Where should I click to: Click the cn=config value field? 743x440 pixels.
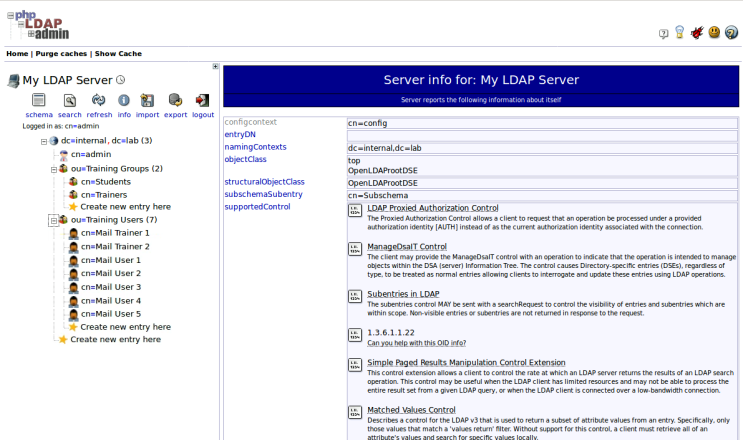(x=542, y=123)
